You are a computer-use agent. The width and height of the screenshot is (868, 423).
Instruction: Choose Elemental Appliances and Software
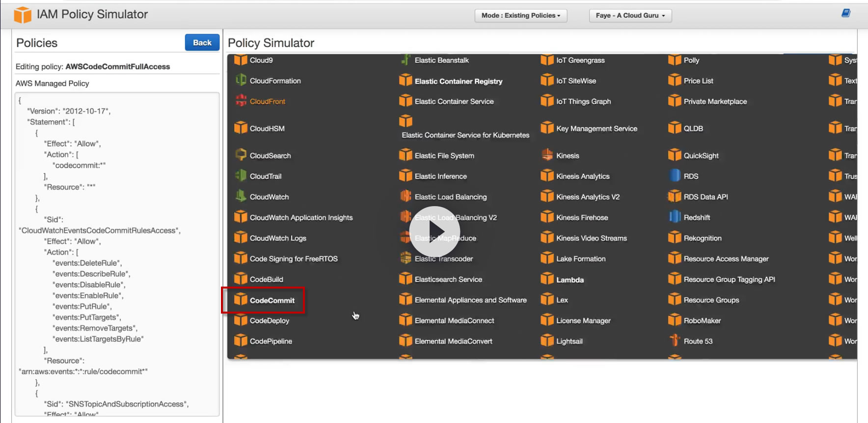(470, 300)
